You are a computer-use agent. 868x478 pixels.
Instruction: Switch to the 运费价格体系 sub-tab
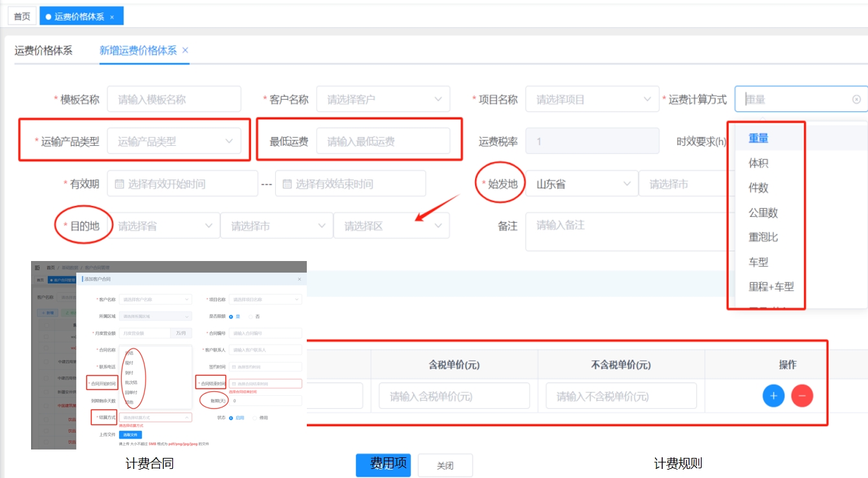pyautogui.click(x=43, y=51)
